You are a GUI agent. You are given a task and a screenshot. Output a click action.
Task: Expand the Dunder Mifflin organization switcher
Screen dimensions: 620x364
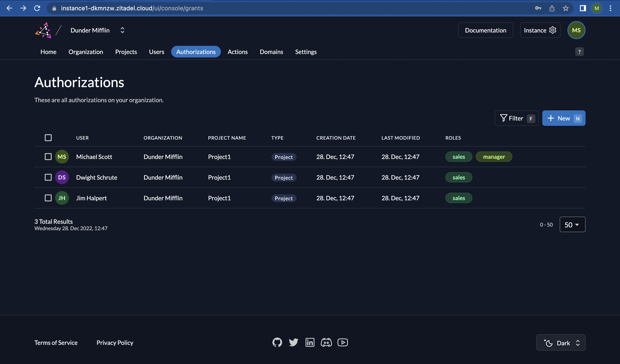(x=122, y=30)
